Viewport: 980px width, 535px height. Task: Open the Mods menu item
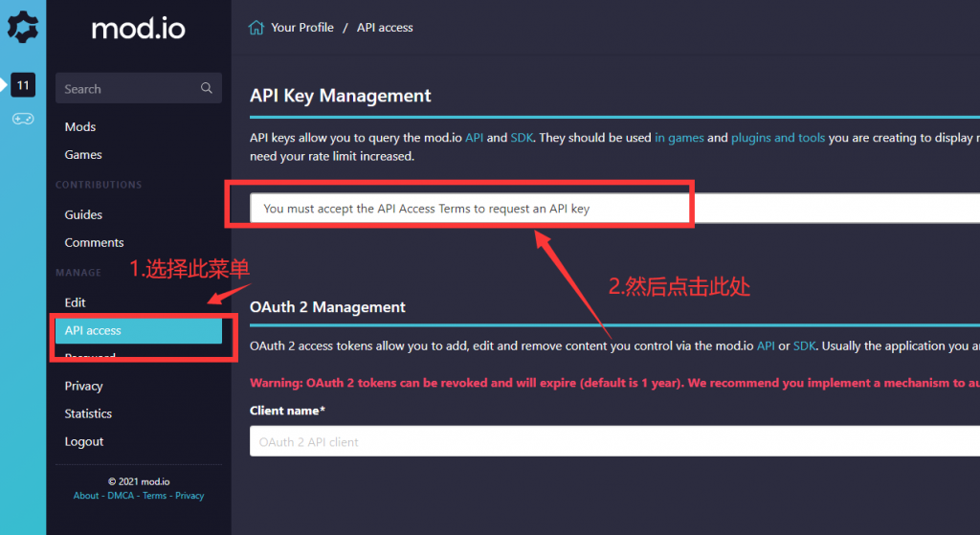point(80,127)
